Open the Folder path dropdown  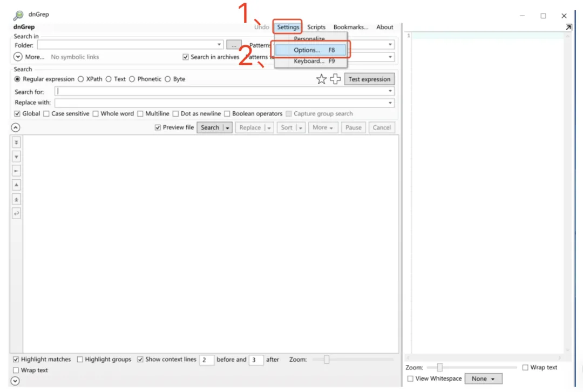point(219,45)
